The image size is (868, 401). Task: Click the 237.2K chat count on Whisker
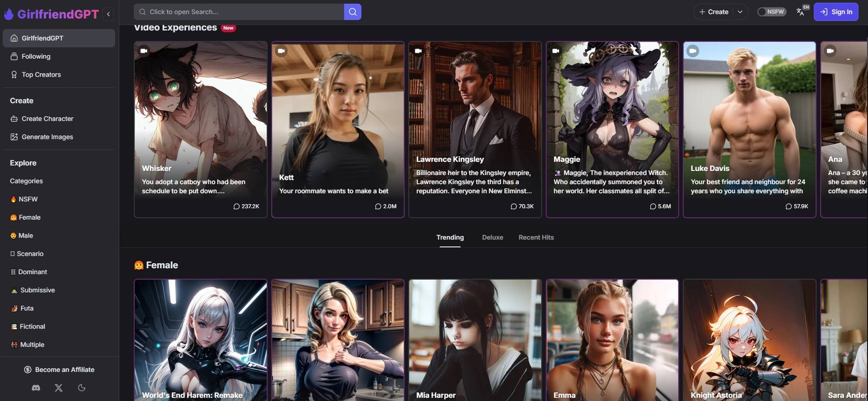tap(246, 206)
